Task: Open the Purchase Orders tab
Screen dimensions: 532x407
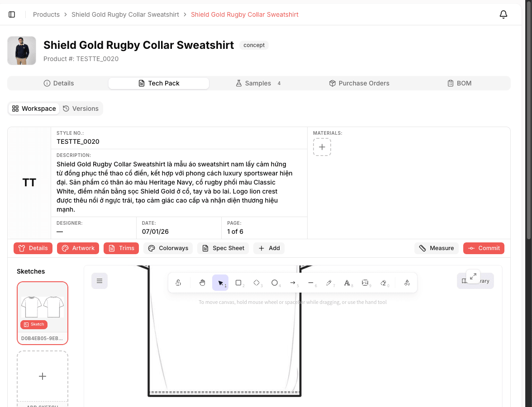Action: click(x=359, y=83)
